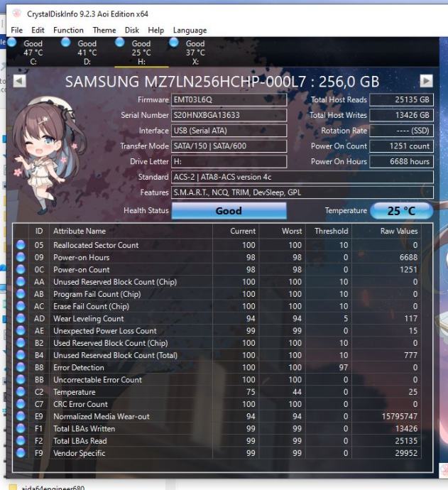
Task: Open the Edit menu
Action: click(x=38, y=31)
